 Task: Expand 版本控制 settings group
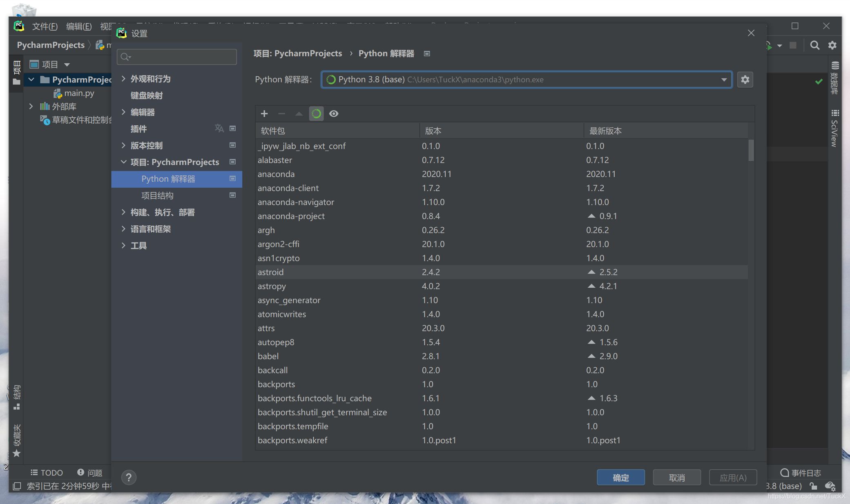123,145
